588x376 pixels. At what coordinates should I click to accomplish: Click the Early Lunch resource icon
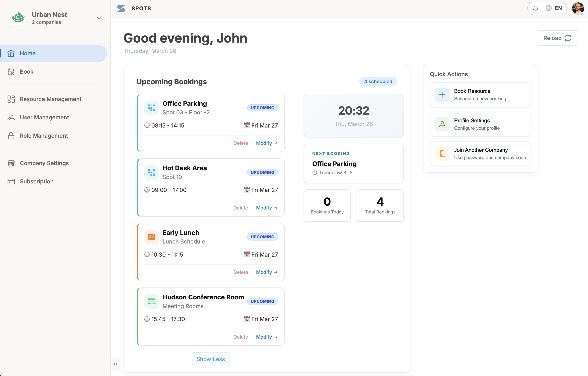point(151,237)
